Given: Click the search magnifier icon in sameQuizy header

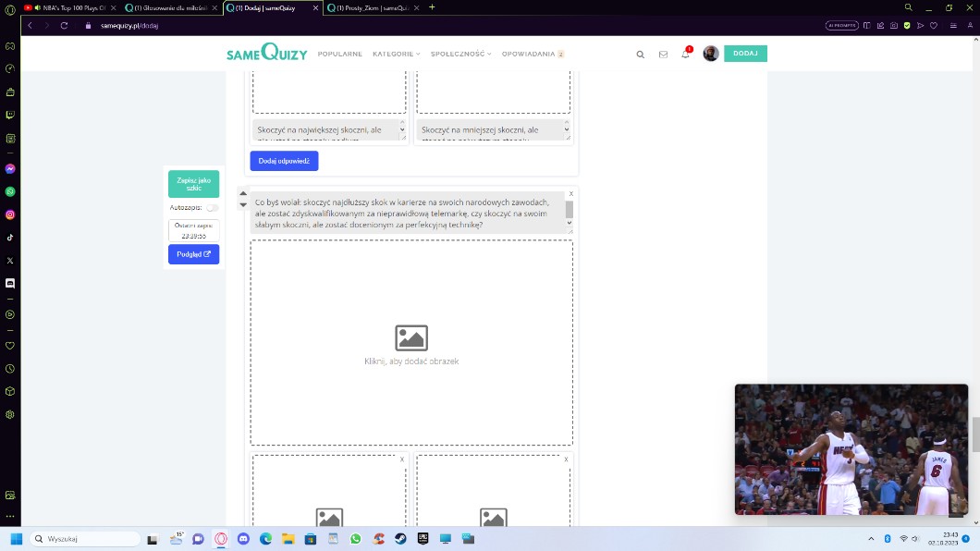Looking at the screenshot, I should tap(640, 55).
